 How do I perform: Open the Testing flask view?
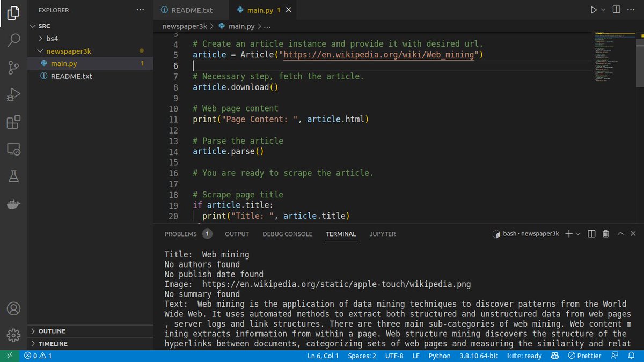pos(13,176)
